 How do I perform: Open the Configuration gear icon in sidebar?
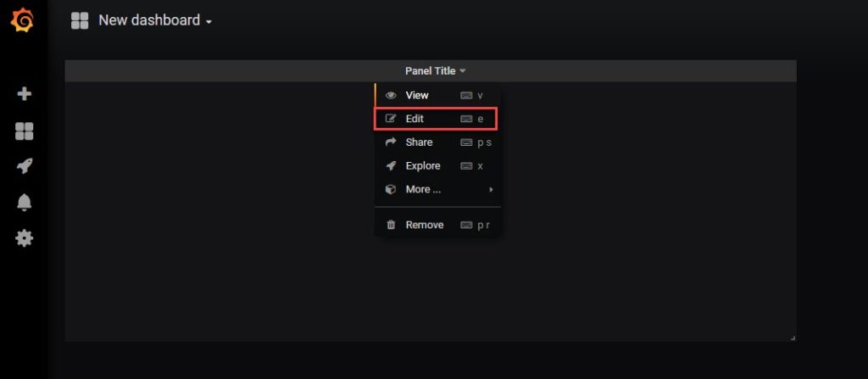coord(25,238)
